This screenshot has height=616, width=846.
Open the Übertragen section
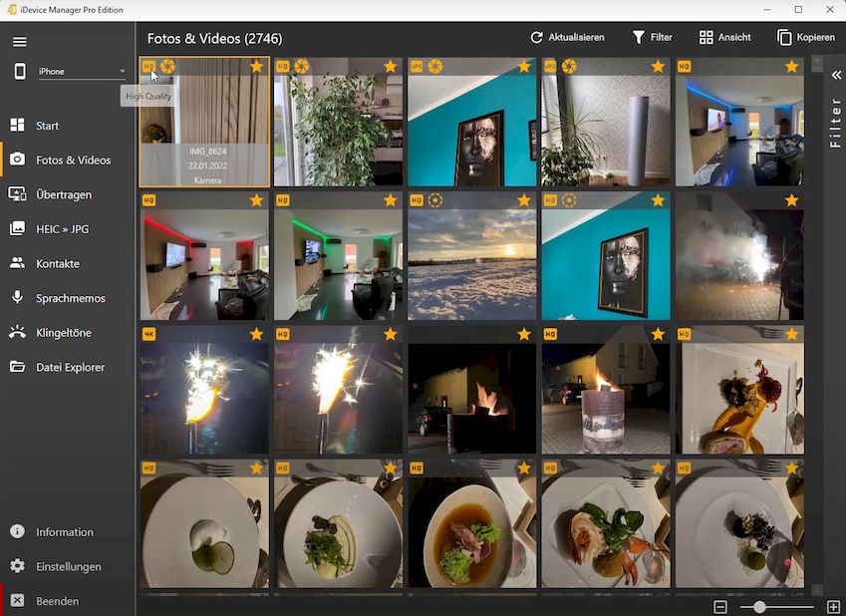coord(64,194)
